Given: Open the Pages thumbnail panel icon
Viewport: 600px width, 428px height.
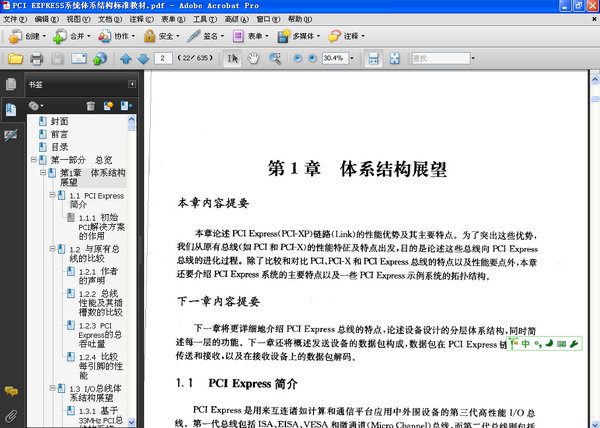Looking at the screenshot, I should [x=11, y=84].
